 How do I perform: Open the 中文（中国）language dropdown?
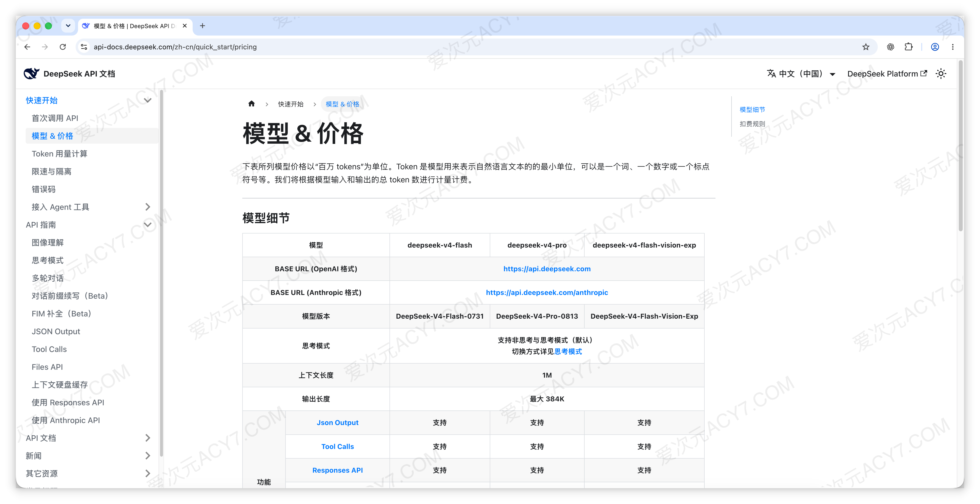click(x=801, y=74)
